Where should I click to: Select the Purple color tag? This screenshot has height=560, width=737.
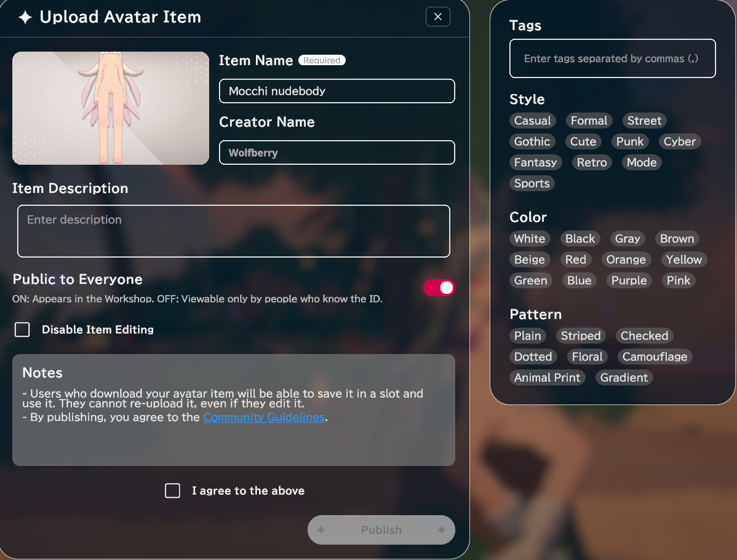pos(629,280)
